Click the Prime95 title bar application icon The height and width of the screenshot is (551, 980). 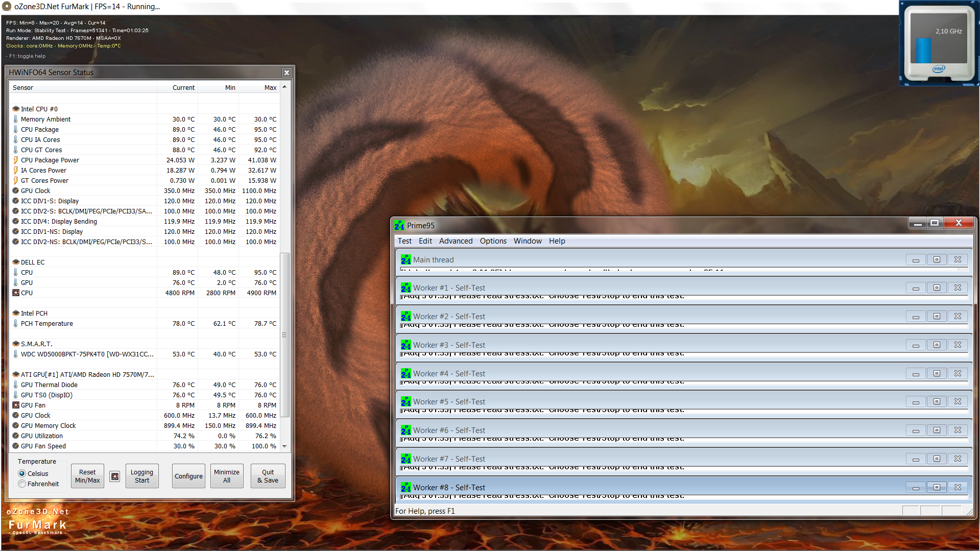(x=399, y=225)
